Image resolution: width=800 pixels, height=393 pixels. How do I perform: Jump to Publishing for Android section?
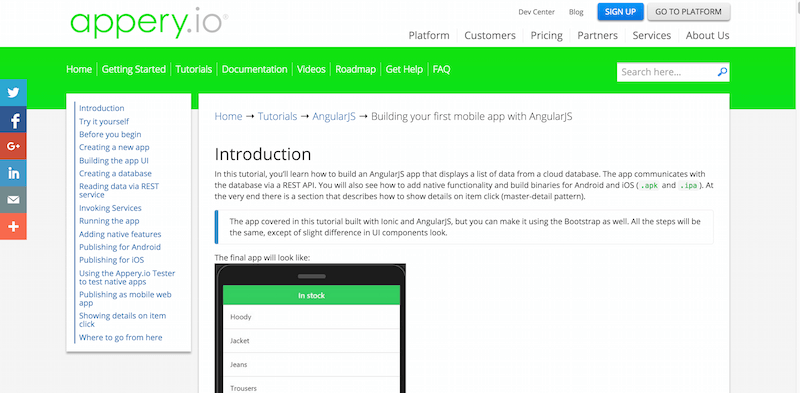(120, 247)
